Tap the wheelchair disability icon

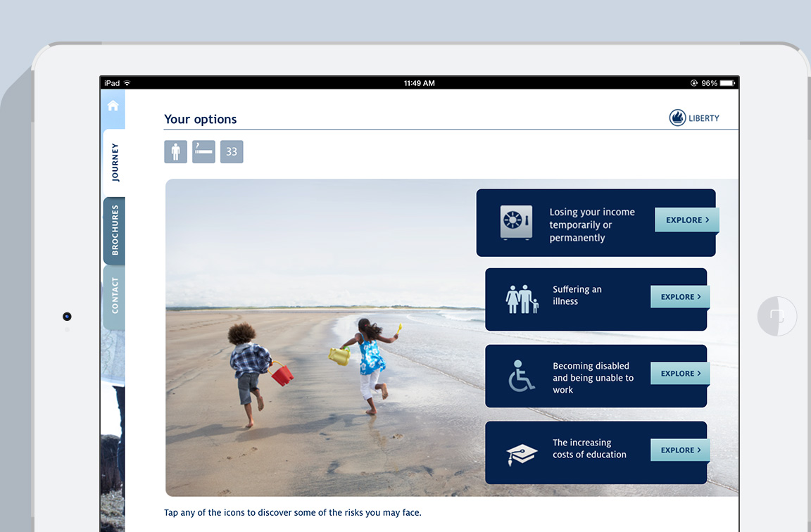(522, 376)
